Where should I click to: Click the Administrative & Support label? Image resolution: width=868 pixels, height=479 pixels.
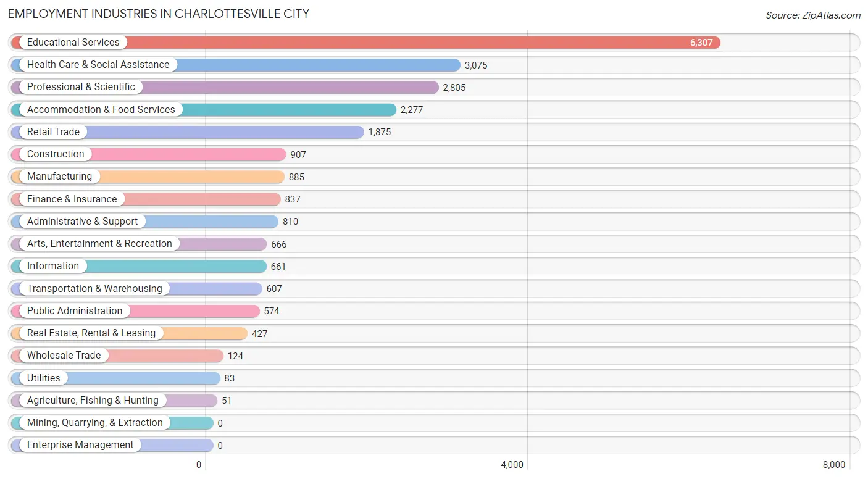pyautogui.click(x=83, y=221)
